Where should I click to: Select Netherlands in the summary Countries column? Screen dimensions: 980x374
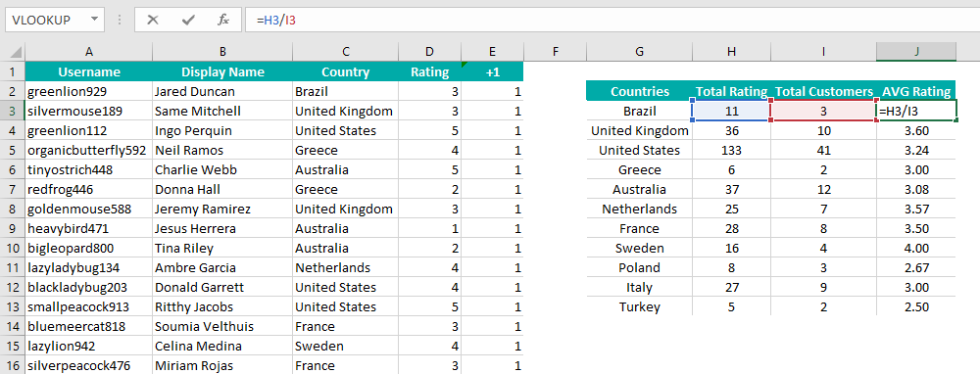[639, 210]
